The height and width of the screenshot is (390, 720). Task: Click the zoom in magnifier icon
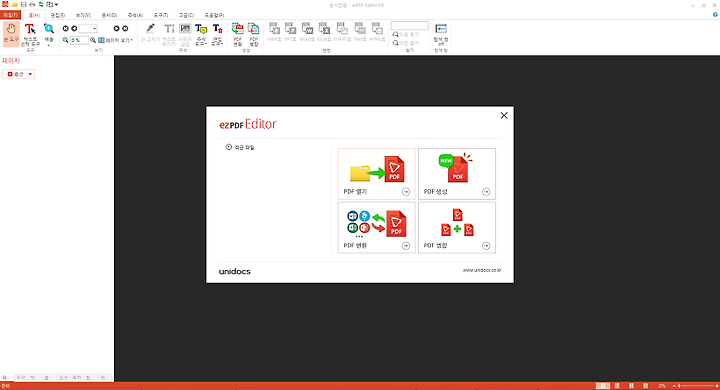point(93,40)
